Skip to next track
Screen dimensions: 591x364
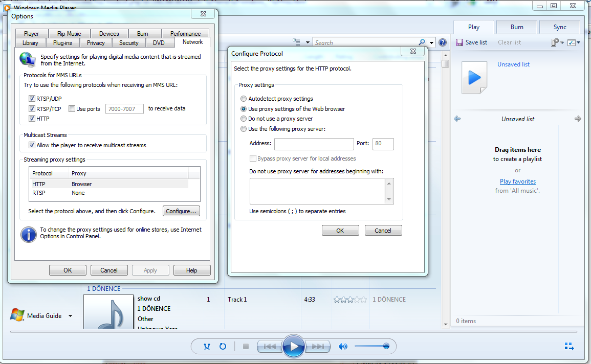click(317, 346)
